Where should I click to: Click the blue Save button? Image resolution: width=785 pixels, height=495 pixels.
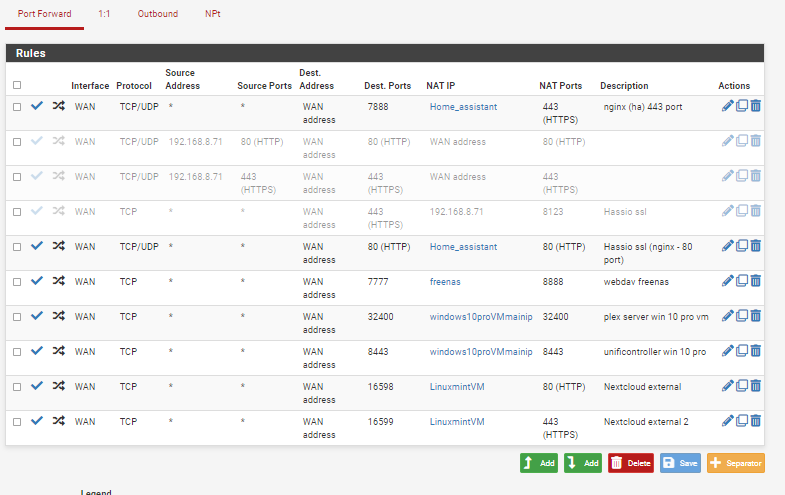point(680,463)
